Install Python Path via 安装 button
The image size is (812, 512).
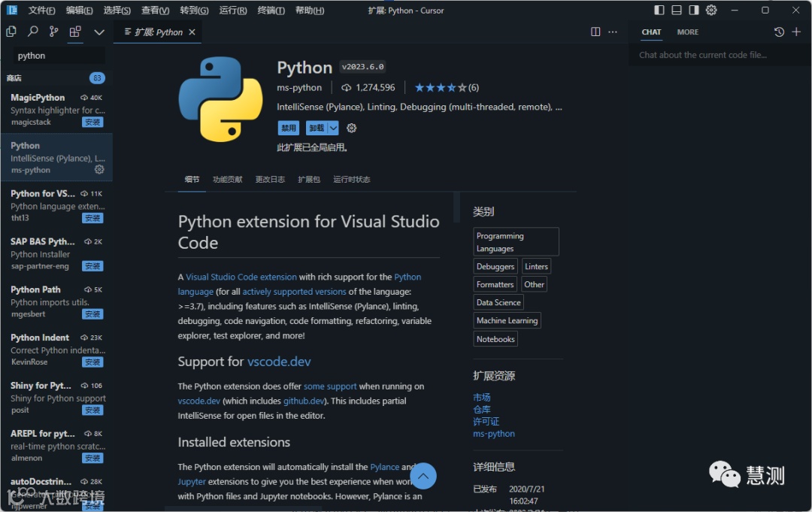(x=92, y=314)
